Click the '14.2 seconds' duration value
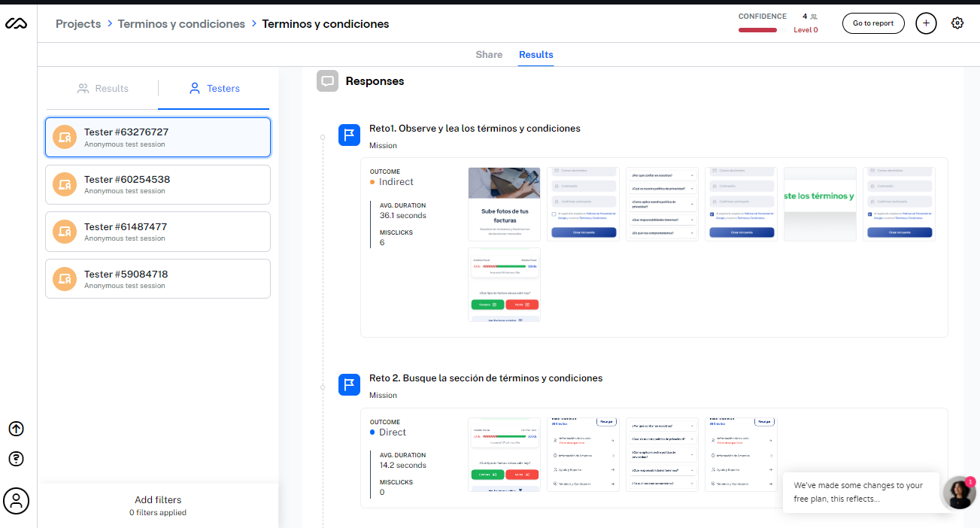The image size is (980, 528). (x=403, y=465)
